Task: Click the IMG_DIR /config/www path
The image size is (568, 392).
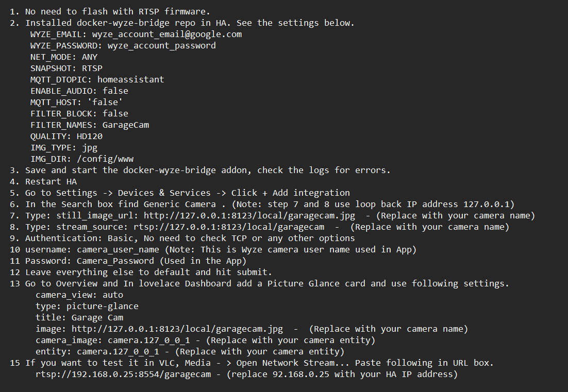Action: click(107, 159)
